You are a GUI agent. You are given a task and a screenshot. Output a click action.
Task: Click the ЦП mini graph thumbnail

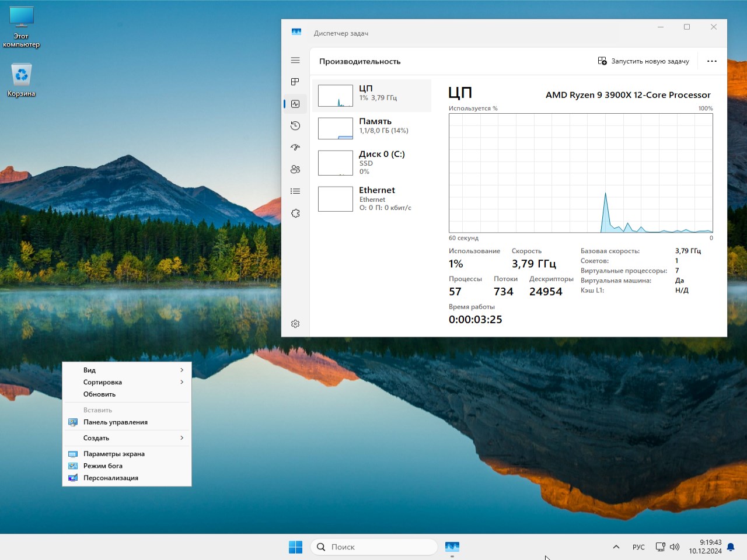coord(336,96)
